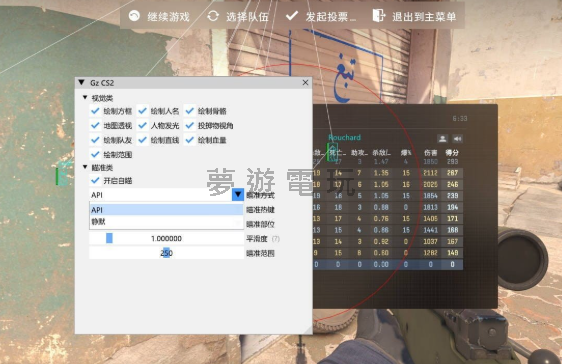Click the 发起投票 checkmark icon

coord(292,15)
